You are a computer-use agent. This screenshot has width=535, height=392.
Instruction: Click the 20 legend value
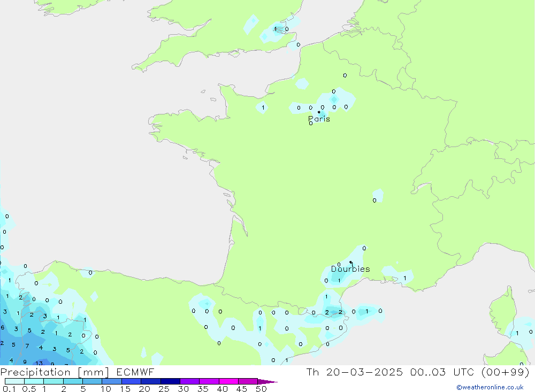(144, 389)
